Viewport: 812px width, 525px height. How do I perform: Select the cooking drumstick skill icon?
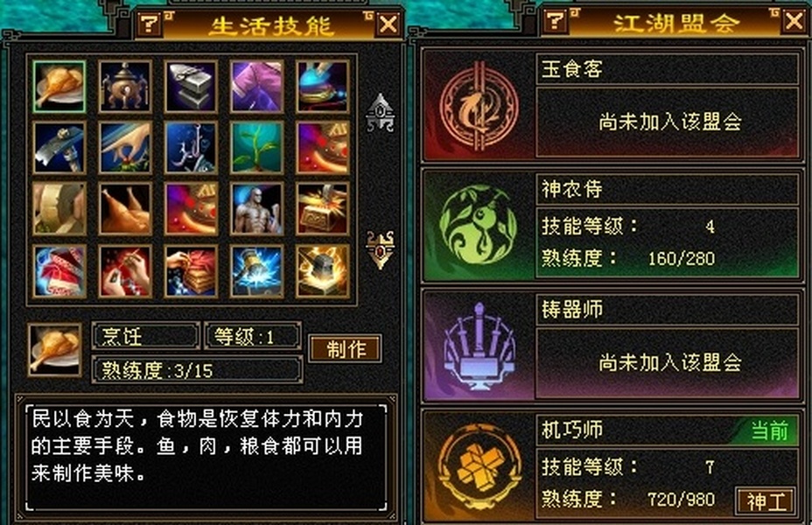coord(59,87)
